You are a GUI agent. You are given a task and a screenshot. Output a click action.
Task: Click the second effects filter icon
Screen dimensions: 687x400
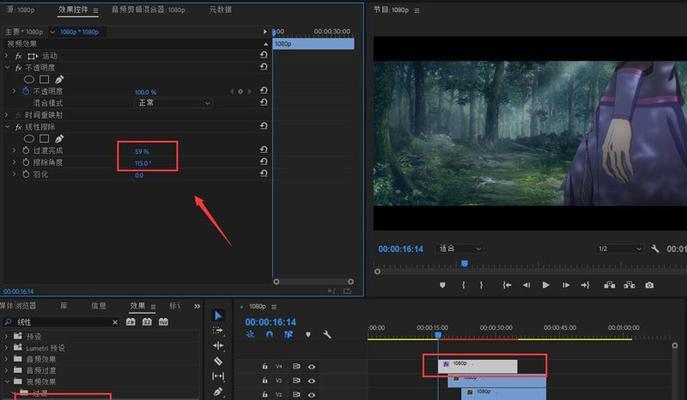click(x=147, y=322)
